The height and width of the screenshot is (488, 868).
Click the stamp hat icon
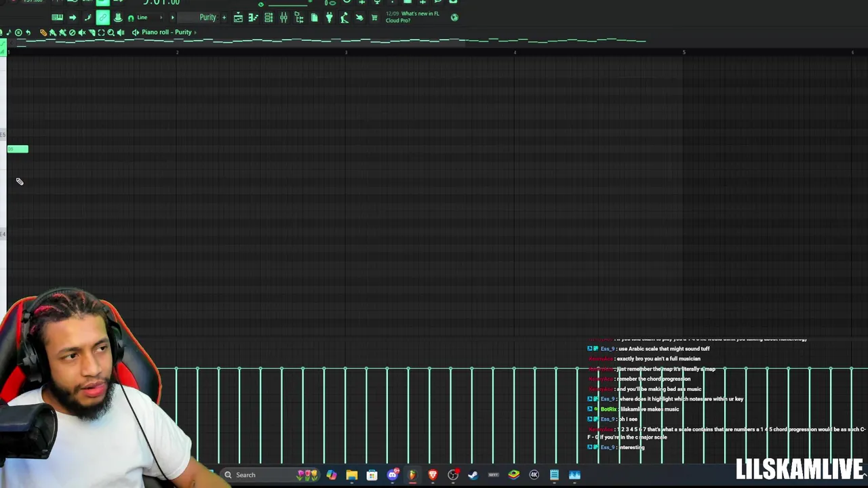(118, 18)
